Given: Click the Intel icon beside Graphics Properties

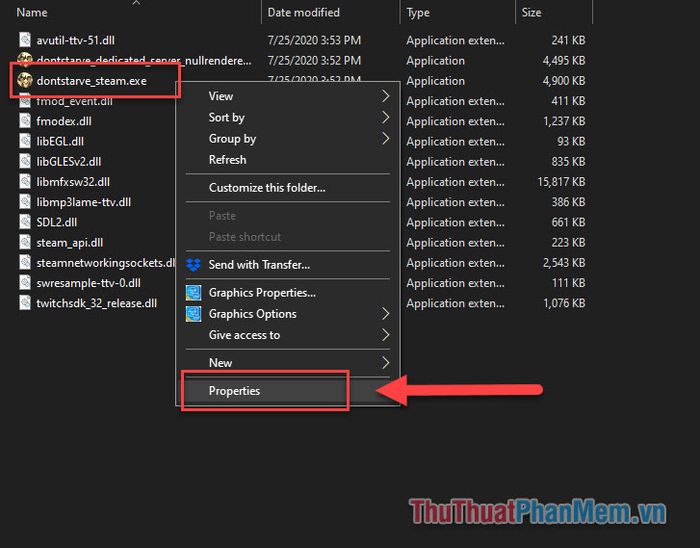Looking at the screenshot, I should [193, 293].
